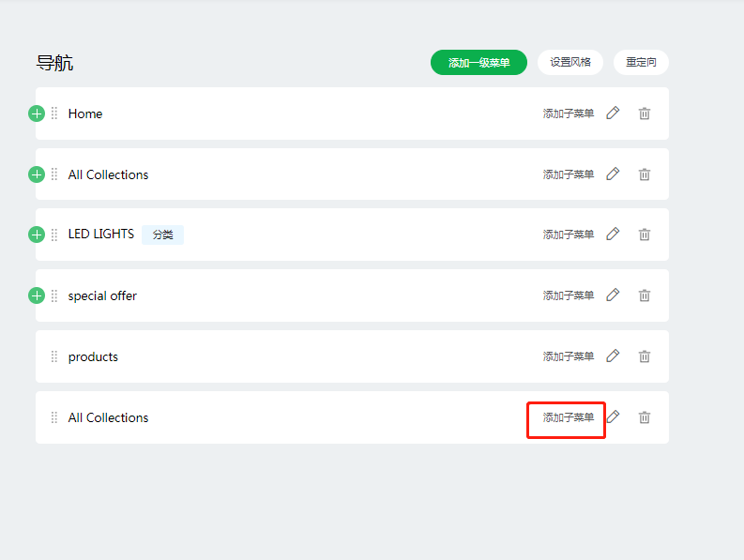Click the 导航 page heading
744x560 pixels.
point(54,63)
